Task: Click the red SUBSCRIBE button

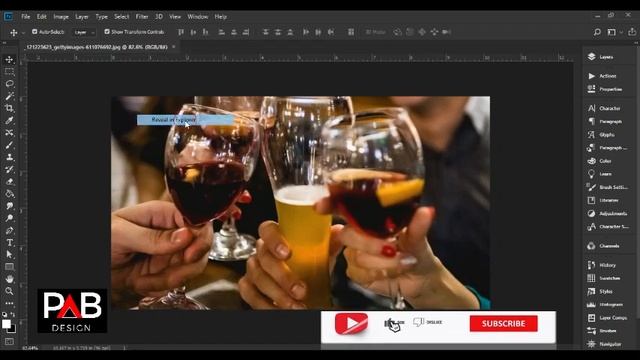Action: point(503,324)
